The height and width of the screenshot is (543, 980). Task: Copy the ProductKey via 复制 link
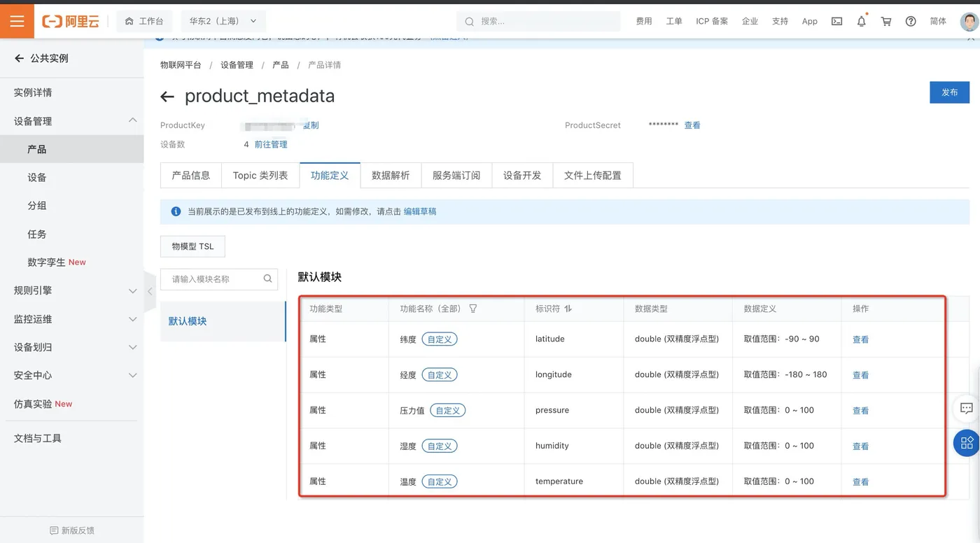pyautogui.click(x=311, y=125)
